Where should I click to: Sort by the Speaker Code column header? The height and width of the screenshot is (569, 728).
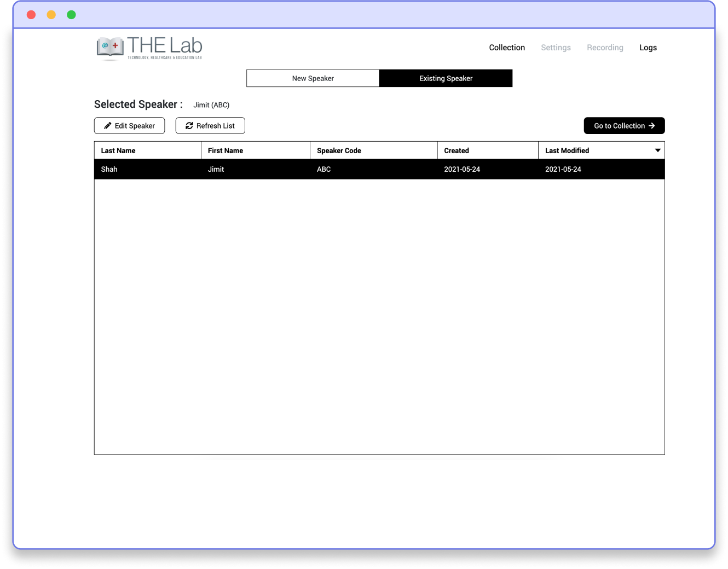point(339,150)
